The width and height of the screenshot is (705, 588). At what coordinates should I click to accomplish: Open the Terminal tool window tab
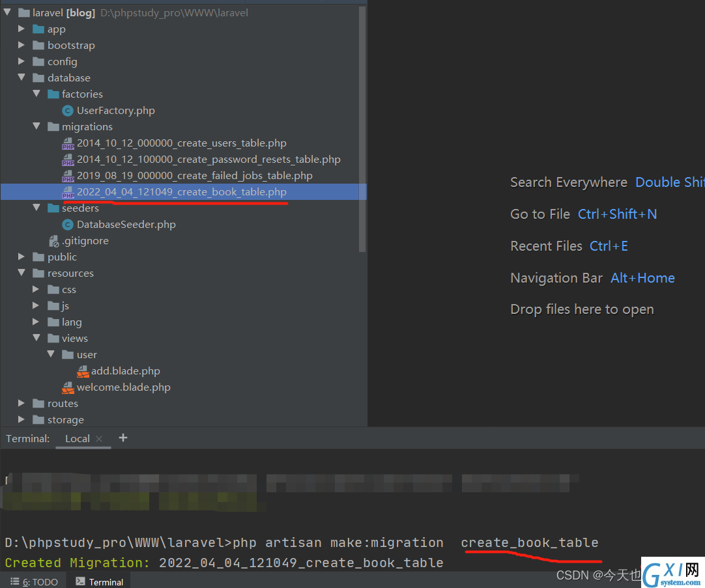tap(100, 581)
